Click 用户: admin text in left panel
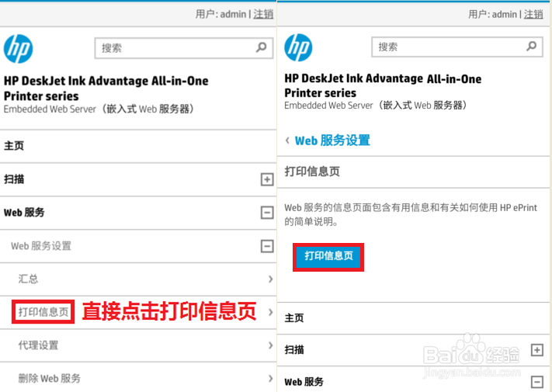 220,14
